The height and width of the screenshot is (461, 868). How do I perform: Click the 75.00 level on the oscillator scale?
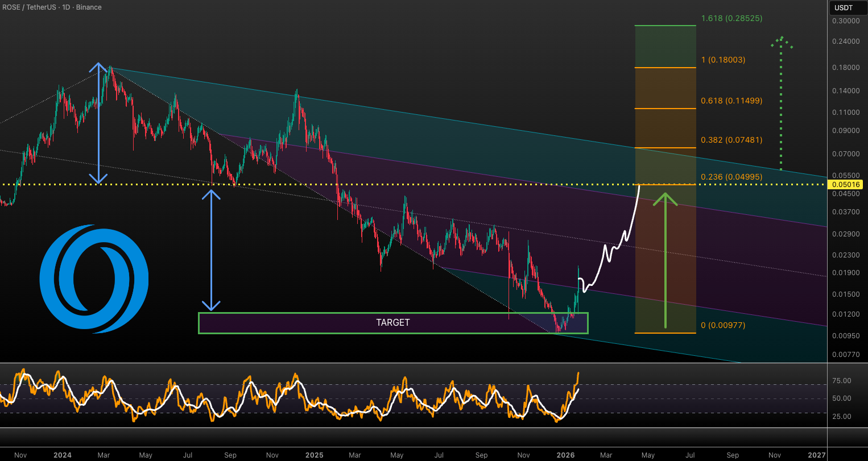click(x=841, y=381)
